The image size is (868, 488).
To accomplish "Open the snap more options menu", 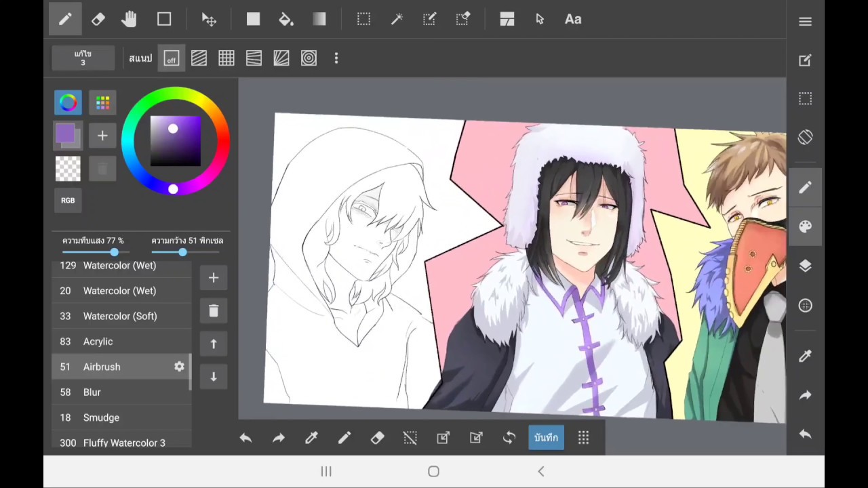I will (336, 58).
